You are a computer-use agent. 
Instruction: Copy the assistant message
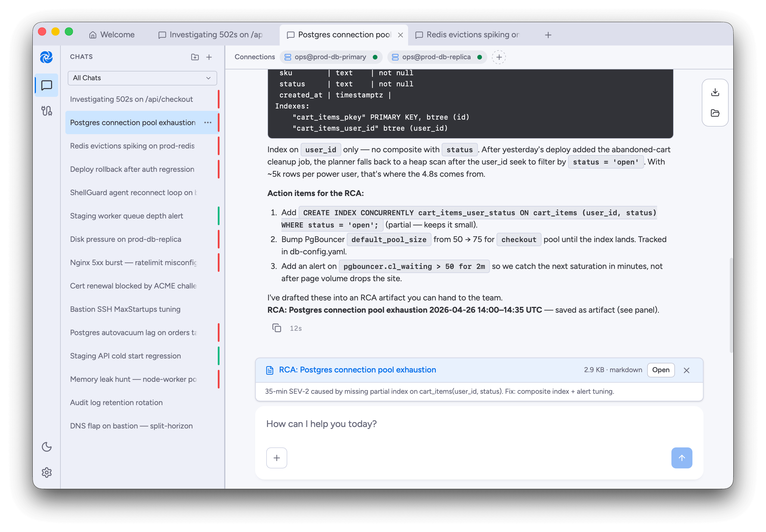pyautogui.click(x=276, y=328)
